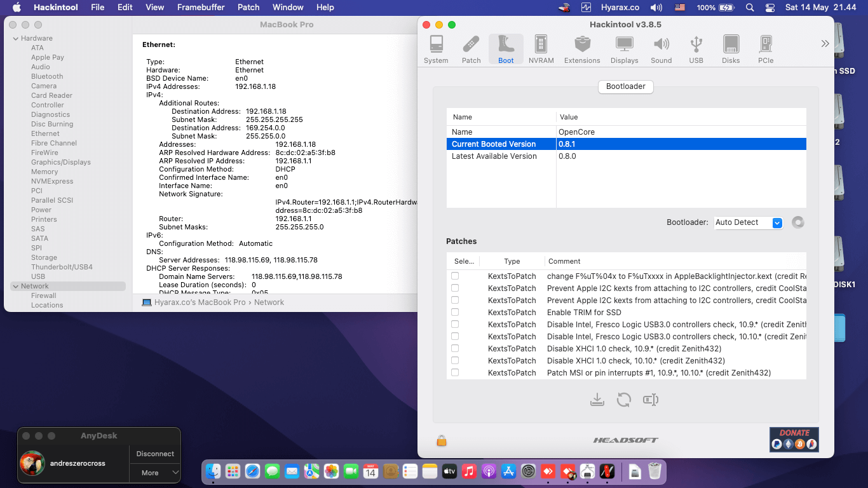Click the download/export icon below patches
This screenshot has height=488, width=868.
tap(597, 400)
